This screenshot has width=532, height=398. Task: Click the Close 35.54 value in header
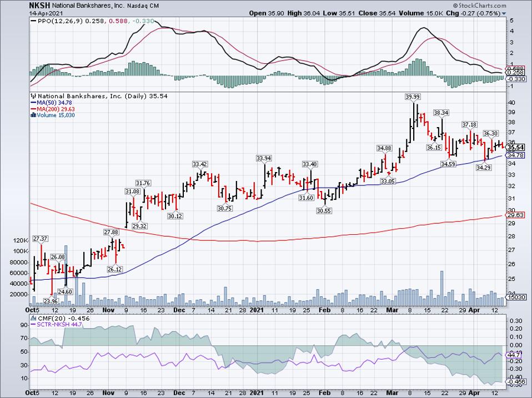pyautogui.click(x=377, y=13)
